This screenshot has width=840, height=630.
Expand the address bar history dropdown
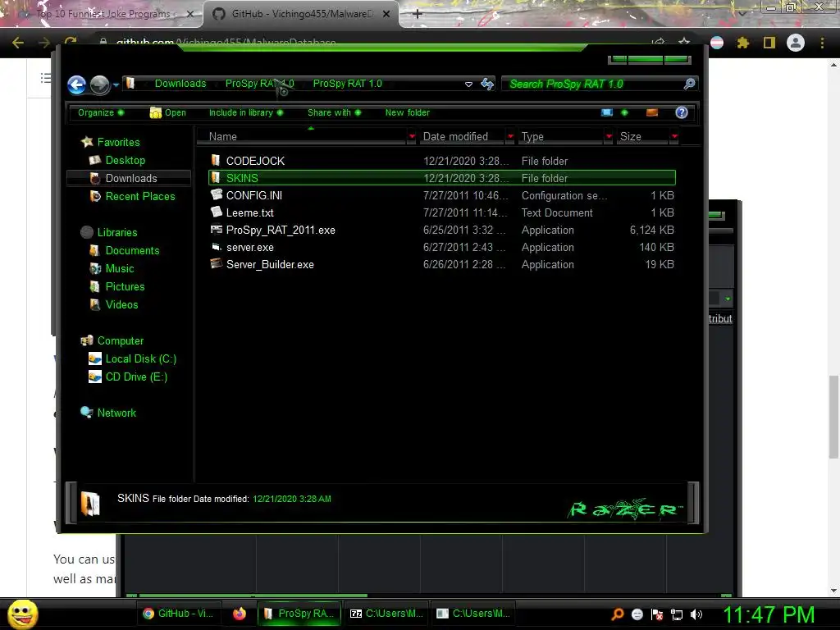point(468,84)
